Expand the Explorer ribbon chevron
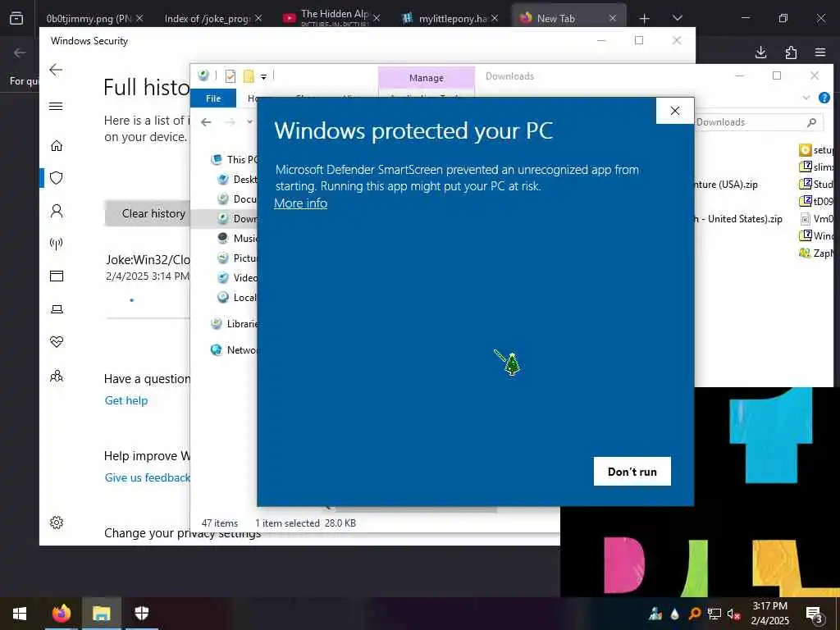 [806, 98]
